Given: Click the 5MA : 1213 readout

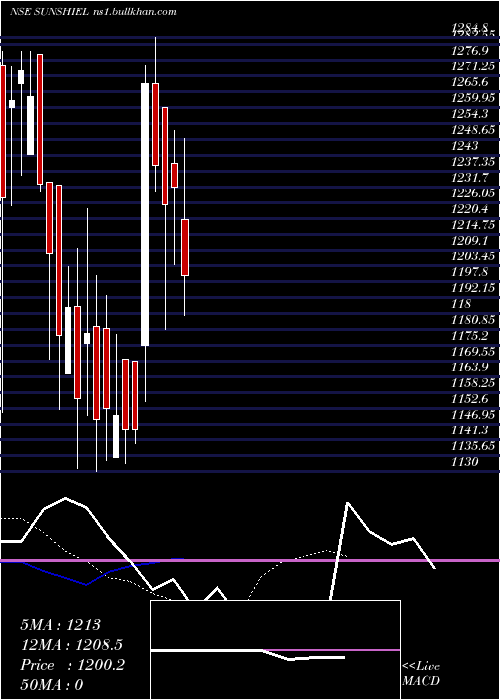Looking at the screenshot, I should pos(61,625).
